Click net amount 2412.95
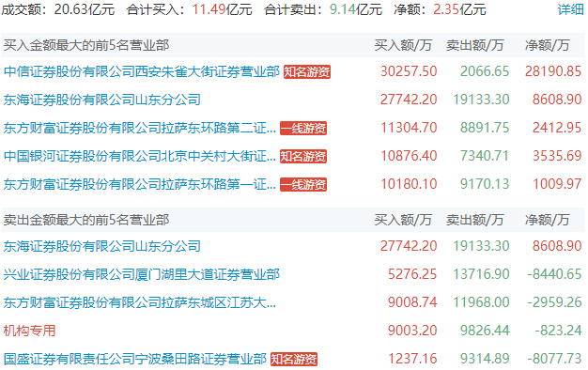 pos(557,128)
